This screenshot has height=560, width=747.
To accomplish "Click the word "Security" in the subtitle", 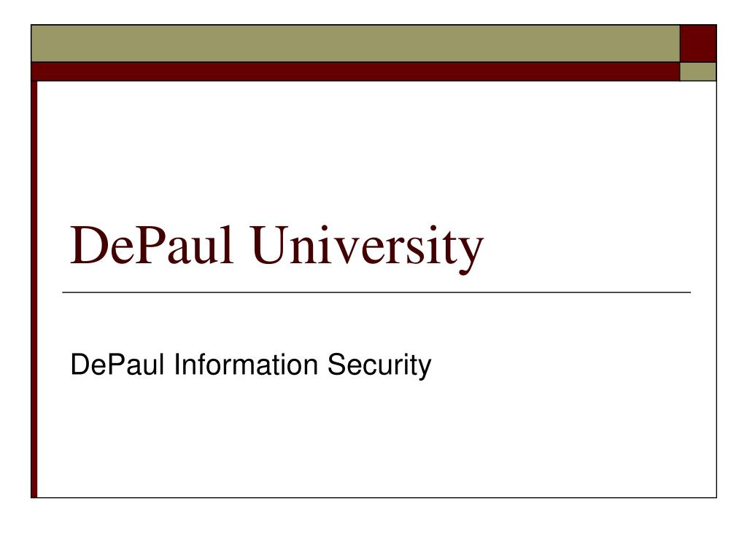I will click(x=379, y=366).
